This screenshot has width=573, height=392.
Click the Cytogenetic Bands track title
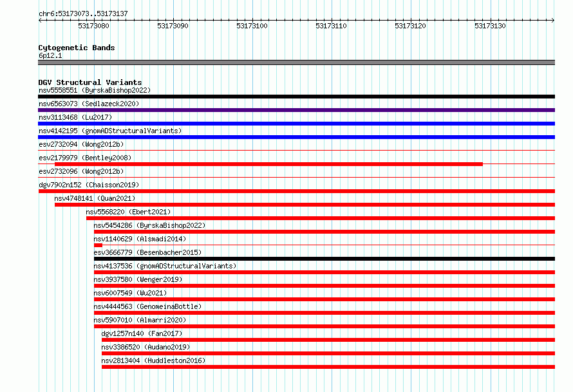point(77,48)
